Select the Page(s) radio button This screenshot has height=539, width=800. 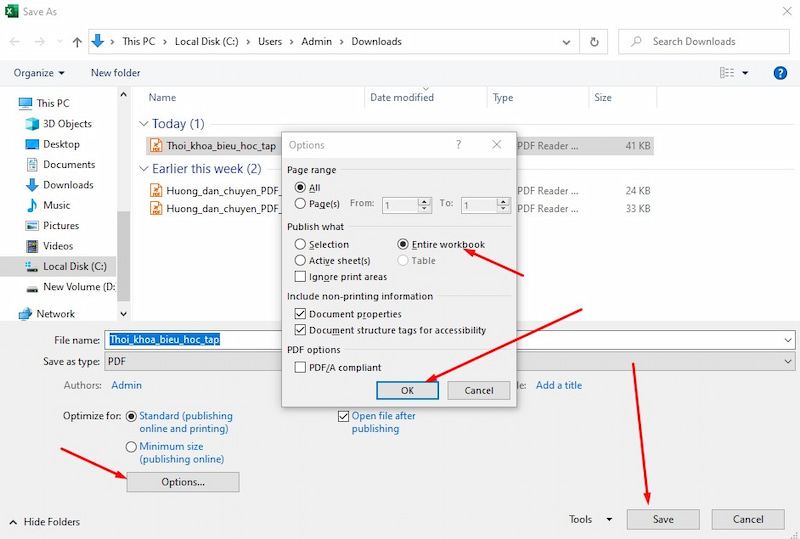(x=300, y=204)
